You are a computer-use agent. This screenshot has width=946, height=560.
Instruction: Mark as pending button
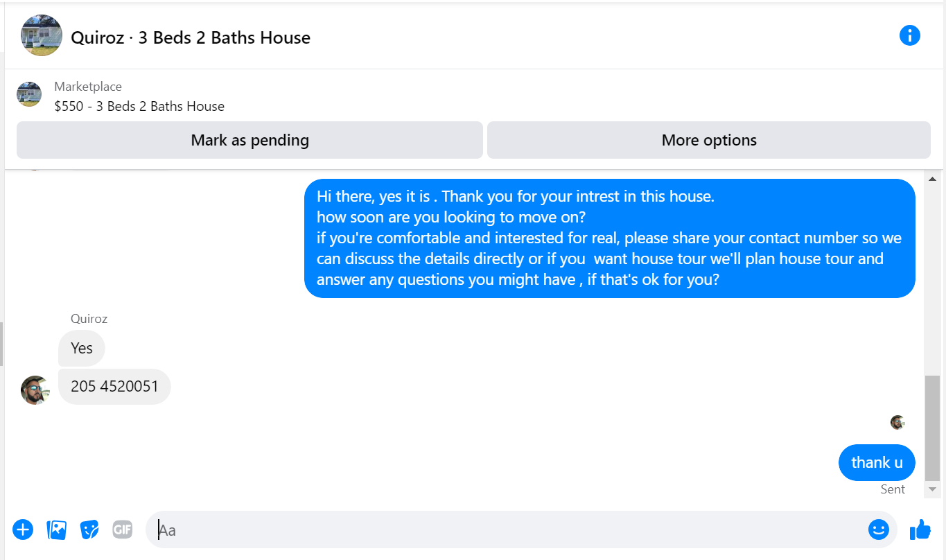249,140
